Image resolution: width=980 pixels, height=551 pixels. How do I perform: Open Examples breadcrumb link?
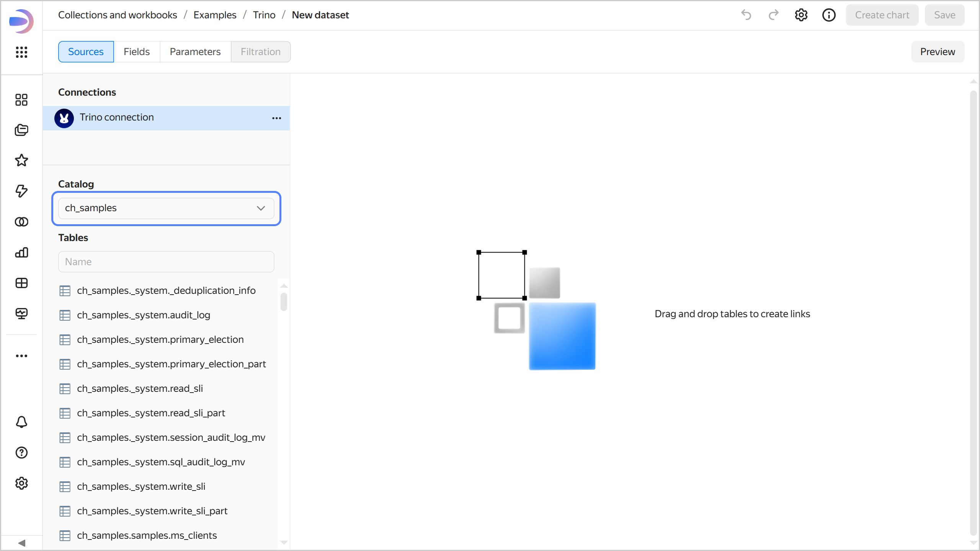tap(215, 15)
